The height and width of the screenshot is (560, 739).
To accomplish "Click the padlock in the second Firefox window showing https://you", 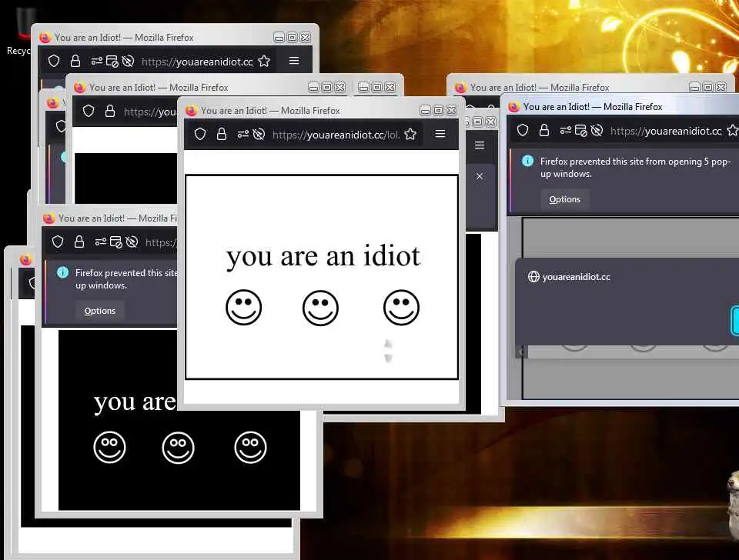I will pyautogui.click(x=110, y=111).
